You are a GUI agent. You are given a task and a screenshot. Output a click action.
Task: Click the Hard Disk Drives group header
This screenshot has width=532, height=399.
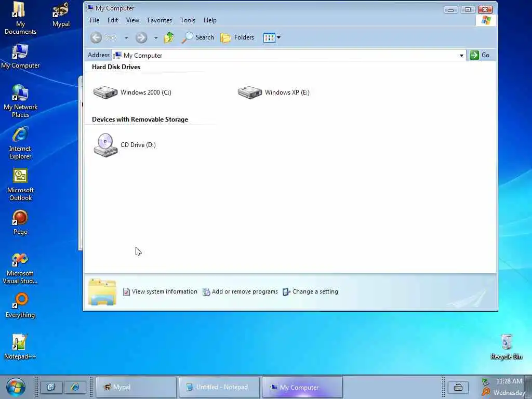coord(116,67)
